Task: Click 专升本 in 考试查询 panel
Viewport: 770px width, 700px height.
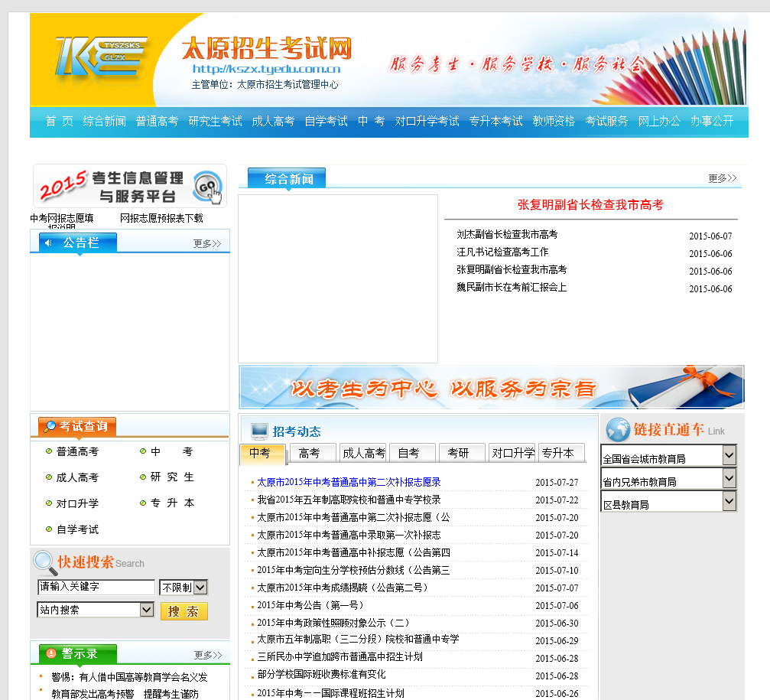Action: pos(172,503)
